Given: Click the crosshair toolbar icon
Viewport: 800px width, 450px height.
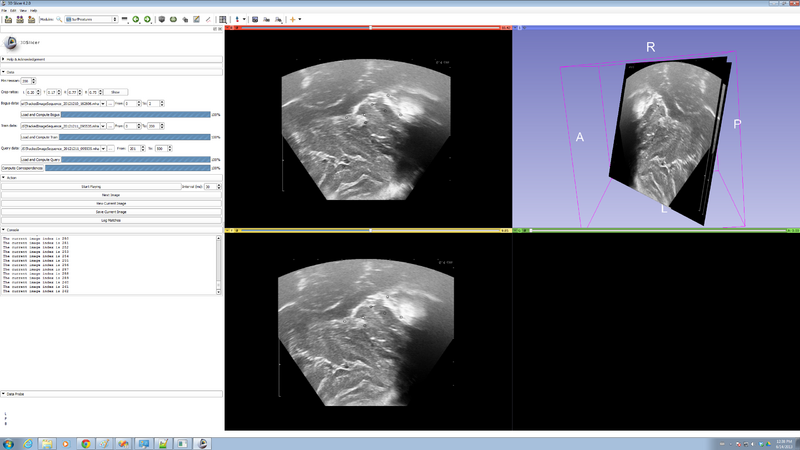Looking at the screenshot, I should click(x=294, y=19).
